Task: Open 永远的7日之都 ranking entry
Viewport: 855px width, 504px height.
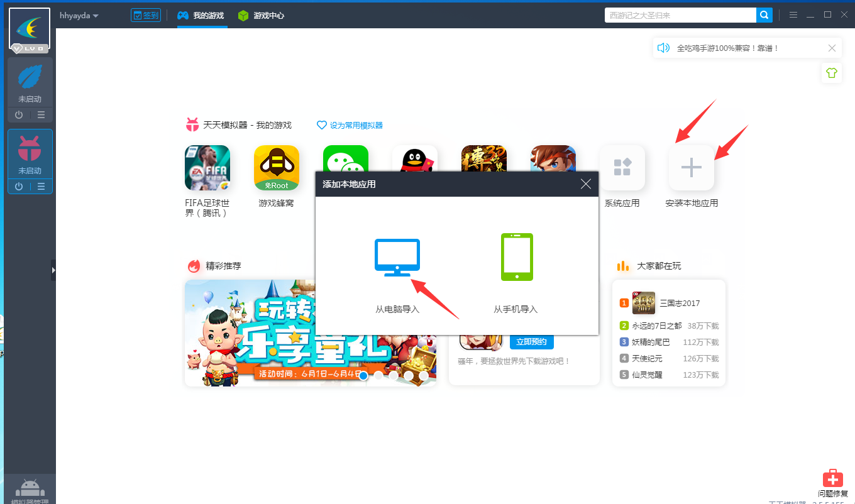Action: (x=669, y=326)
